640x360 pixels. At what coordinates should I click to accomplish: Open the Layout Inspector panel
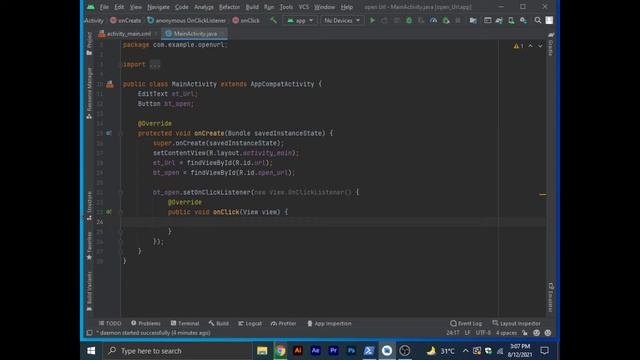point(516,323)
